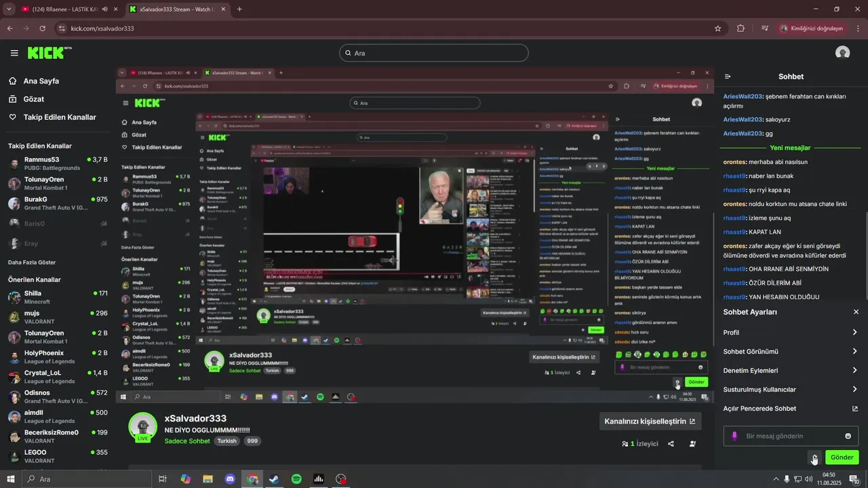Click the Gönder send button
Image resolution: width=868 pixels, height=488 pixels.
click(842, 457)
